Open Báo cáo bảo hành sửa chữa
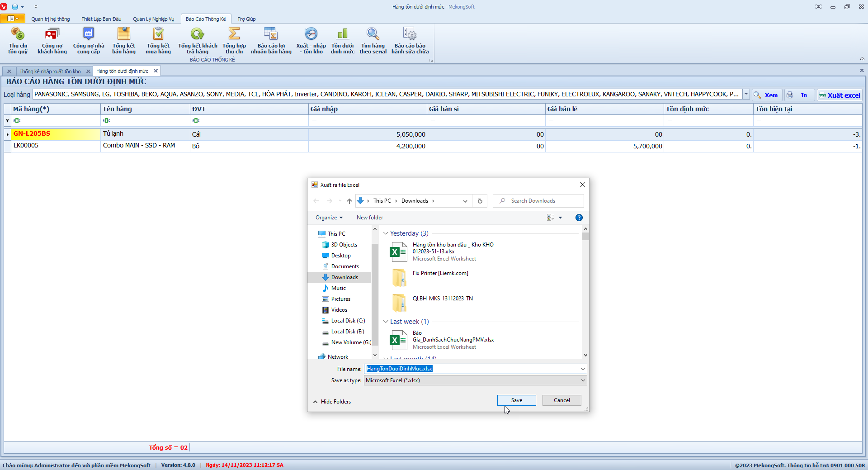The height and width of the screenshot is (470, 868). pos(410,41)
